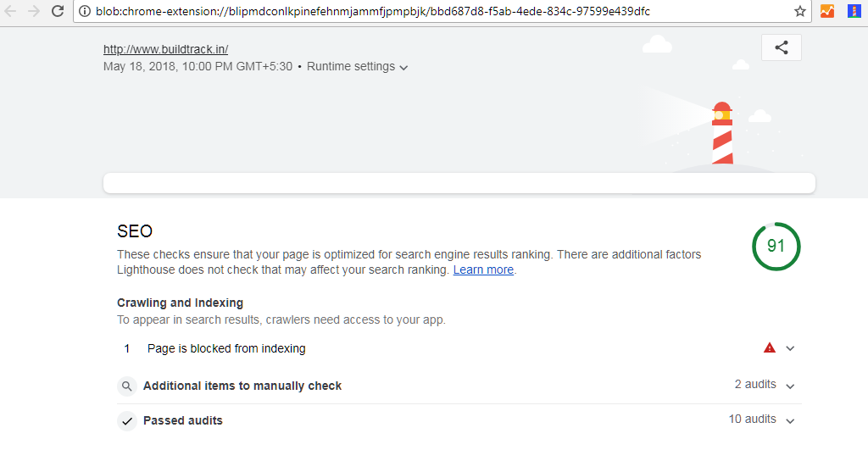
Task: Click the Passed audits checkmark icon
Action: click(127, 420)
